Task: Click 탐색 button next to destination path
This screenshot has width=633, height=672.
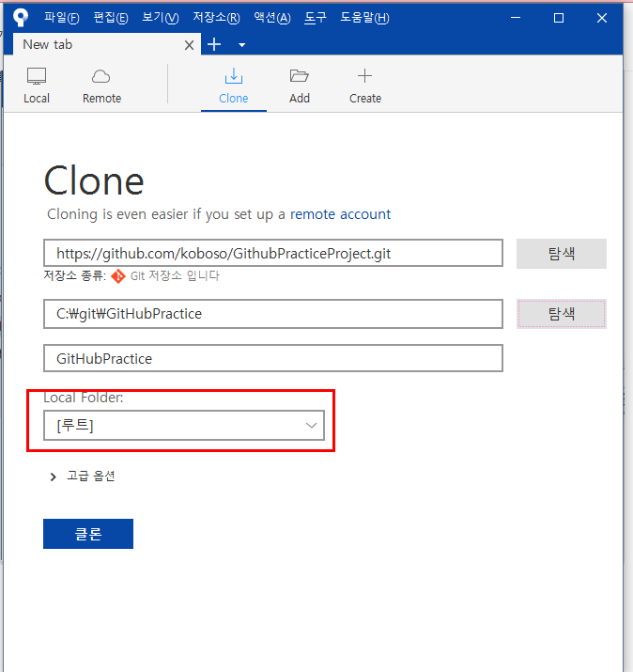Action: [561, 314]
